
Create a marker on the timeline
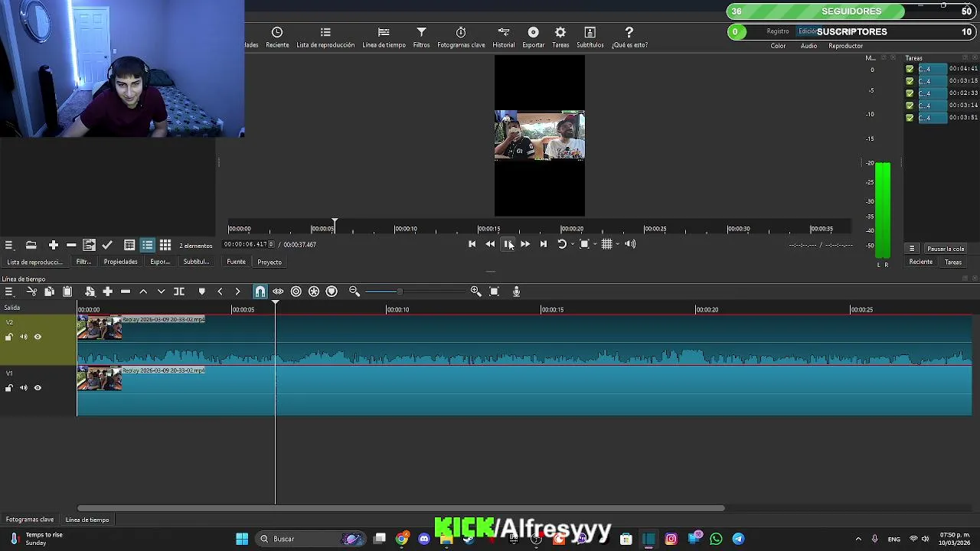click(x=202, y=292)
